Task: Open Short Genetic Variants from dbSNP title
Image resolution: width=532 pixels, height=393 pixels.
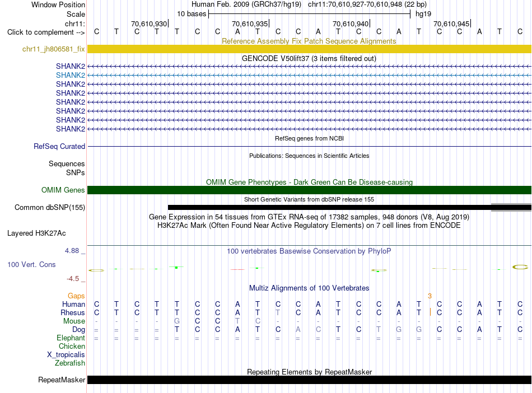Action: pyautogui.click(x=309, y=199)
